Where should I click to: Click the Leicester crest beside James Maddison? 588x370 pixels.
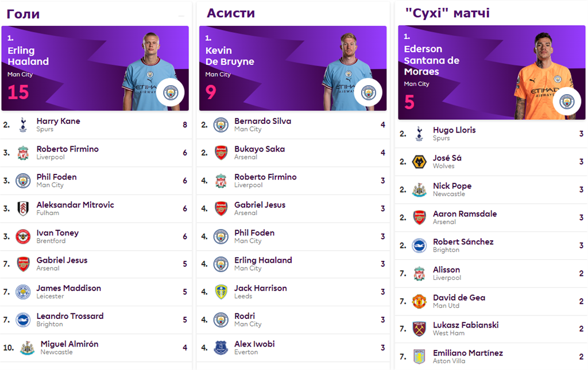tap(23, 292)
